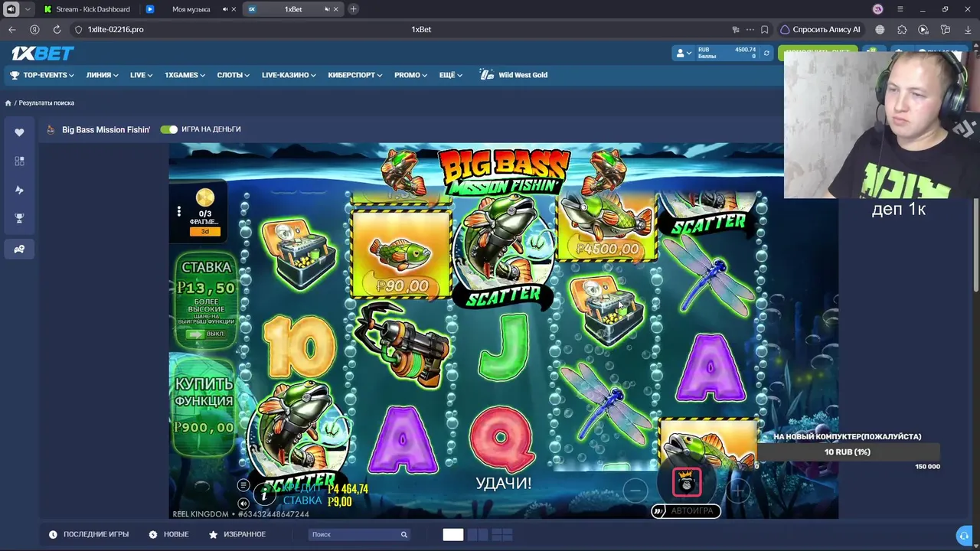Switch to Stream - Kick Dashboard tab
The width and height of the screenshot is (980, 551).
87,9
